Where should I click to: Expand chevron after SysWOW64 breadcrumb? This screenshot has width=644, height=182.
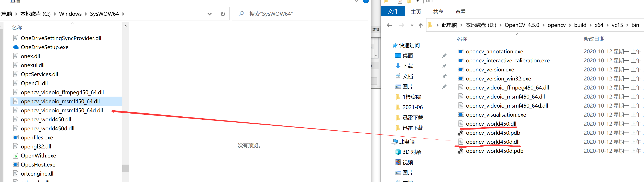(123, 14)
